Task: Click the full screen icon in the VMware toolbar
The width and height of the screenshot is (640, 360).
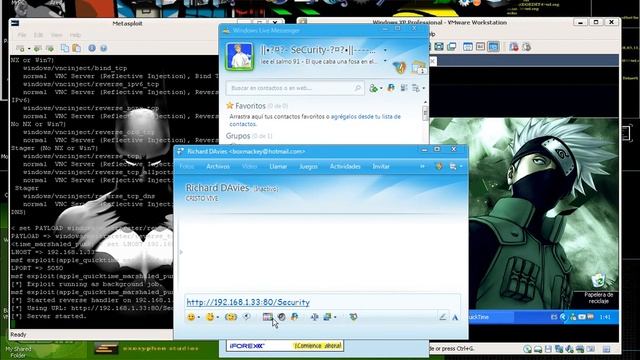Action: click(x=439, y=47)
